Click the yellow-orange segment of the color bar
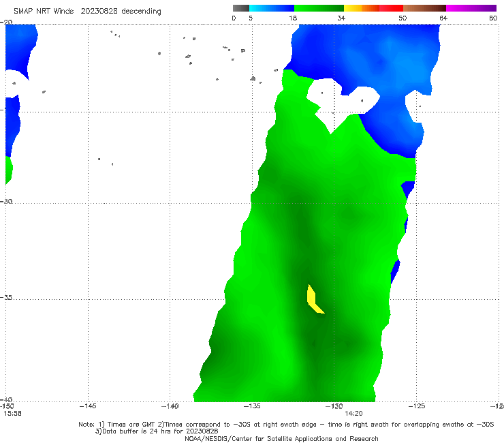This screenshot has height=443, width=504. pos(362,8)
